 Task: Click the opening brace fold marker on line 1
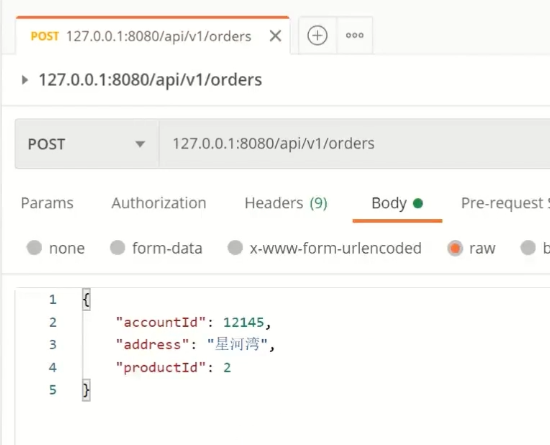point(86,299)
